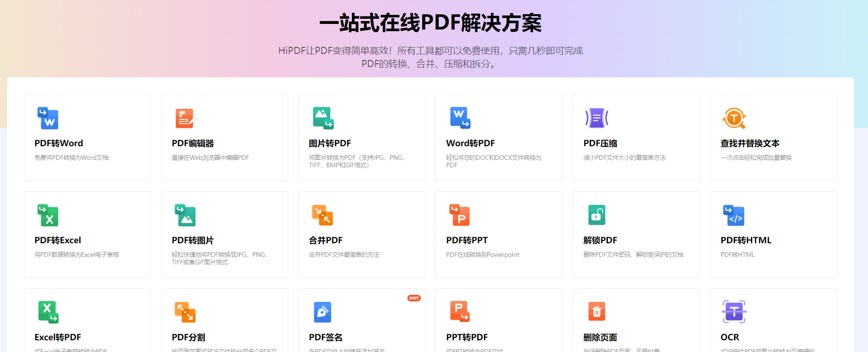
Task: Select the PDF转HTML title
Action: (x=746, y=240)
